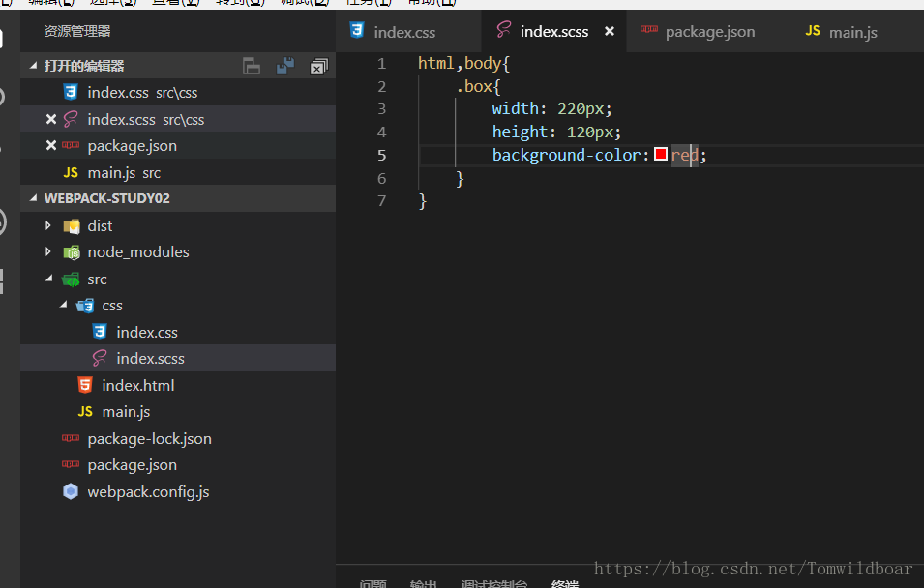Image resolution: width=924 pixels, height=588 pixels.
Task: Click the red color swatch on line 5
Action: click(x=663, y=153)
